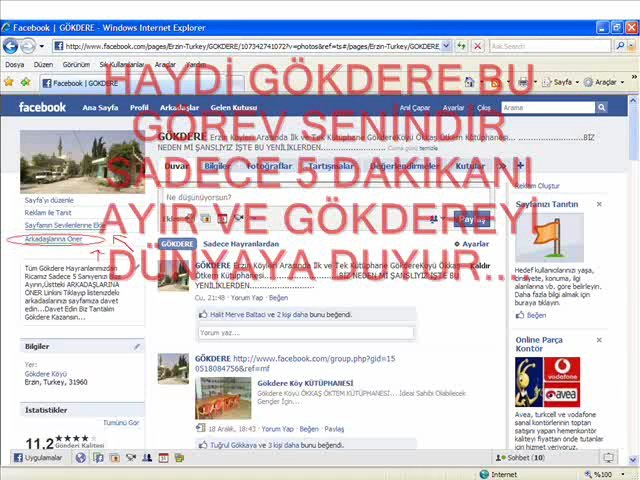The height and width of the screenshot is (480, 640).
Task: Open Sohbet (10) chat bar
Action: (520, 458)
